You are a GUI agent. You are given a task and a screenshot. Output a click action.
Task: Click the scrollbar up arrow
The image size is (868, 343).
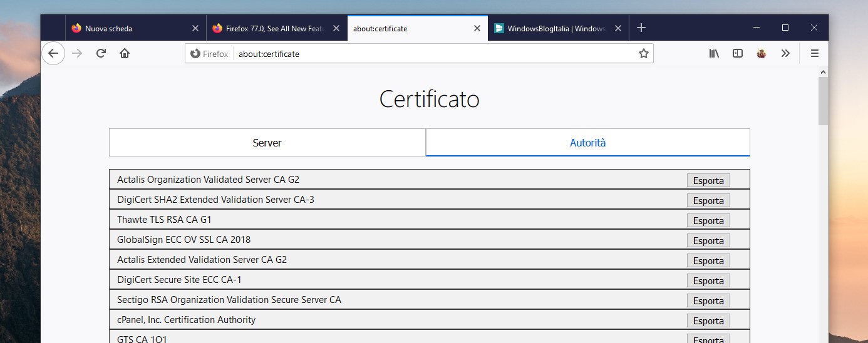point(823,71)
